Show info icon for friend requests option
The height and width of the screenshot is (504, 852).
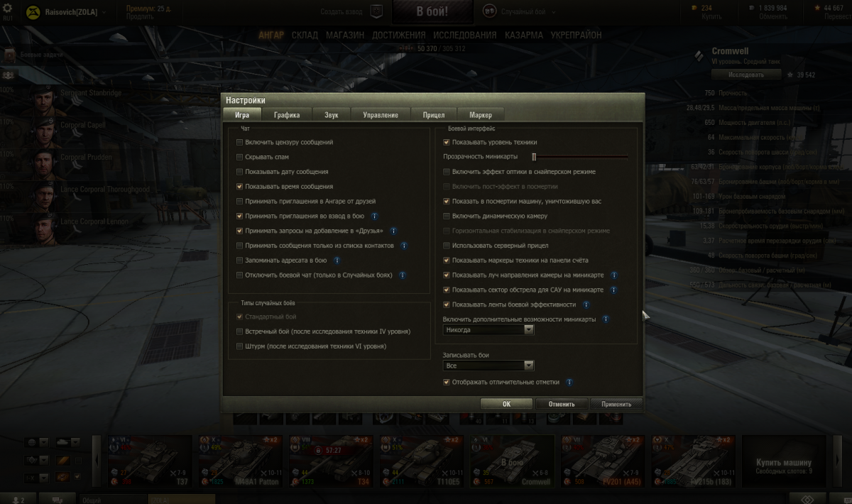[x=393, y=231]
